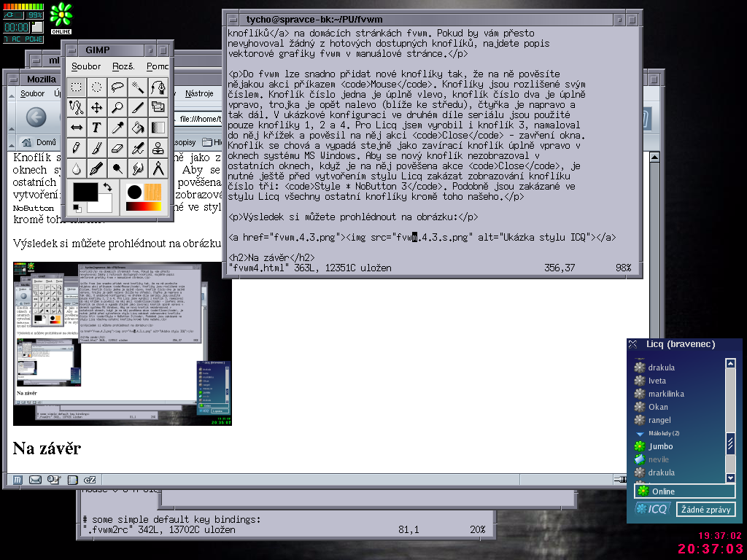Choose the Color Picker eyedropper tool
This screenshot has height=560, width=747.
coord(117,128)
